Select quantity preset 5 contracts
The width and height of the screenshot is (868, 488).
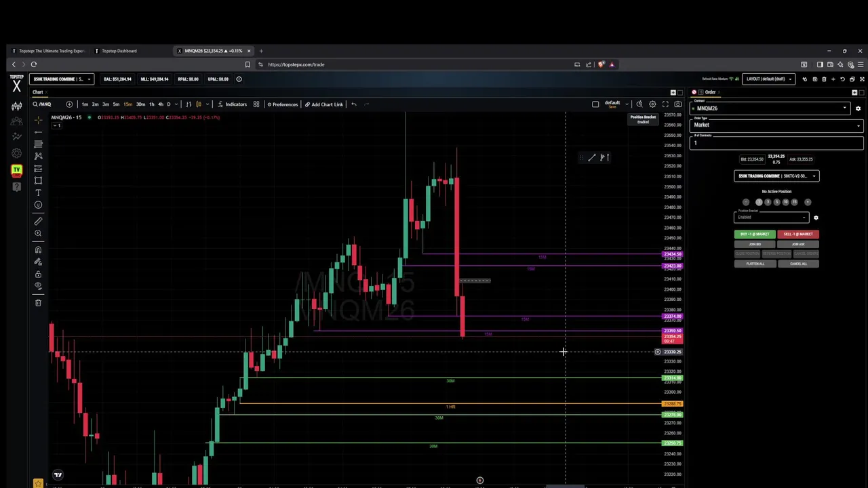pyautogui.click(x=776, y=202)
